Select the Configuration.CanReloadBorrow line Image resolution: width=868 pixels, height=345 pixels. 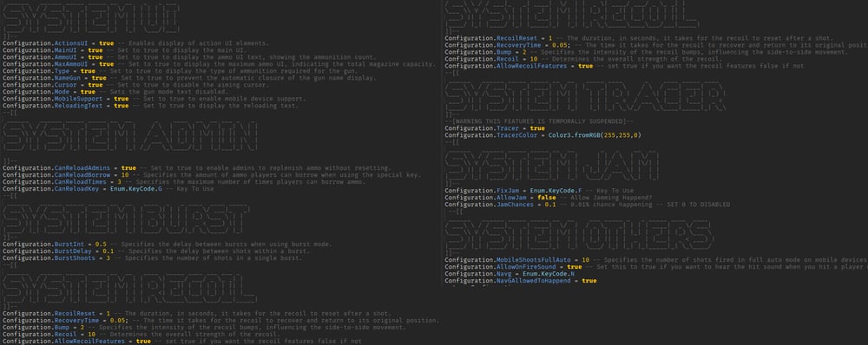click(x=212, y=175)
